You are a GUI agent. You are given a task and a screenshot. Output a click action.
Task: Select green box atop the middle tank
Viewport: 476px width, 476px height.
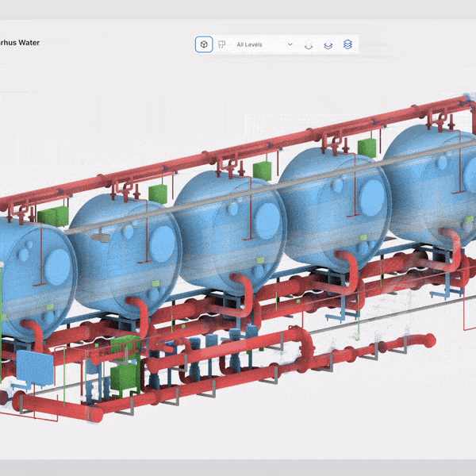[263, 170]
